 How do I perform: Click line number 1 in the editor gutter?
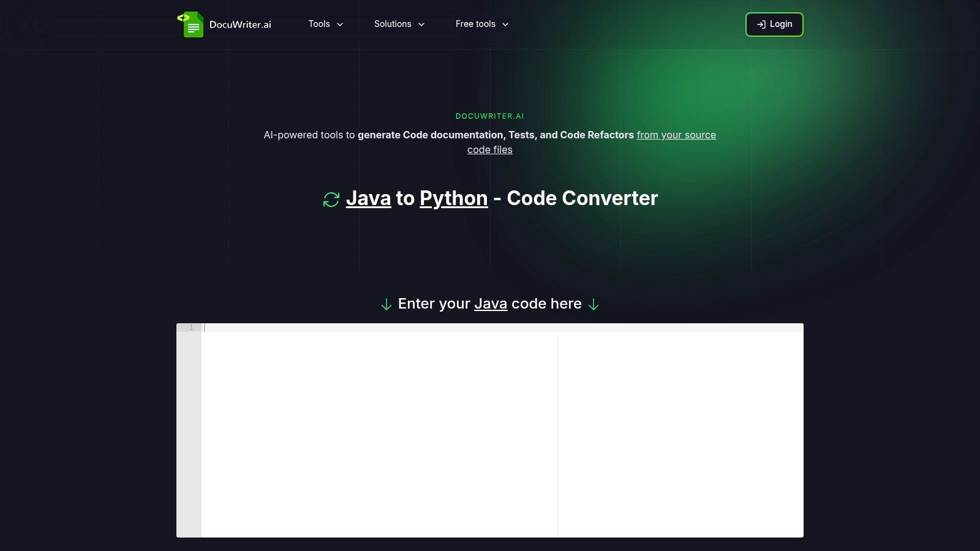191,328
